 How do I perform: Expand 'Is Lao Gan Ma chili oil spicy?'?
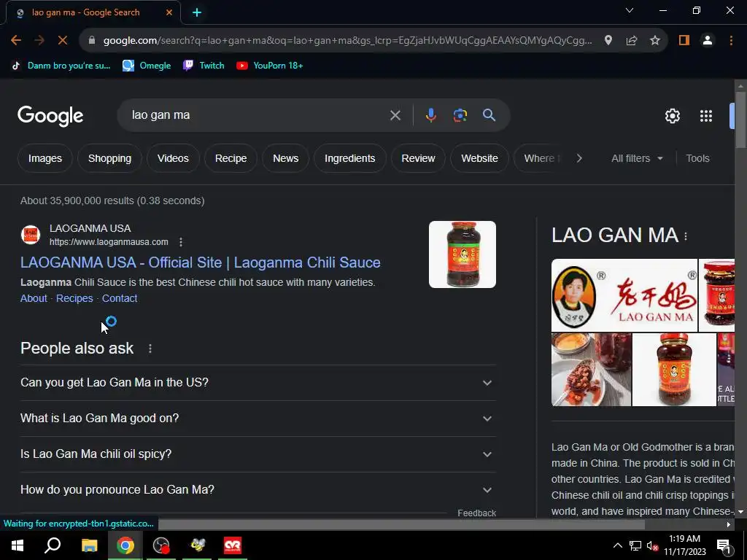click(x=258, y=454)
